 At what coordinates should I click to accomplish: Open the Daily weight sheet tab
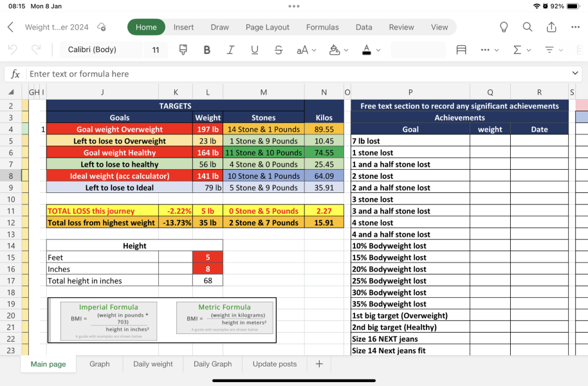pyautogui.click(x=153, y=364)
